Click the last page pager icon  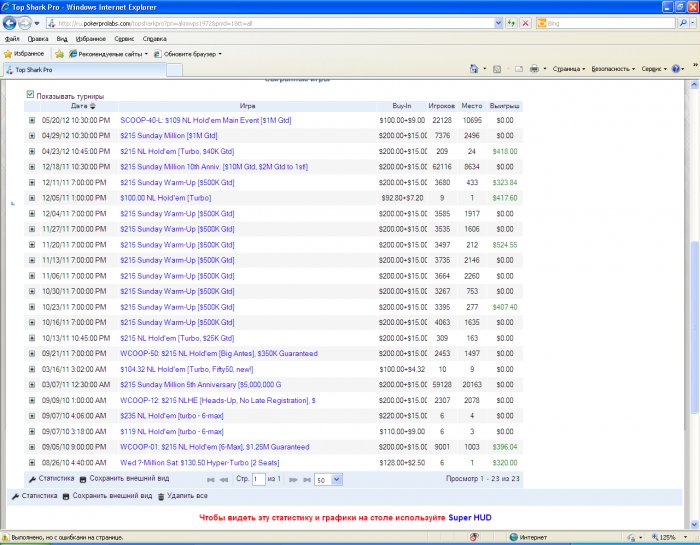point(307,480)
